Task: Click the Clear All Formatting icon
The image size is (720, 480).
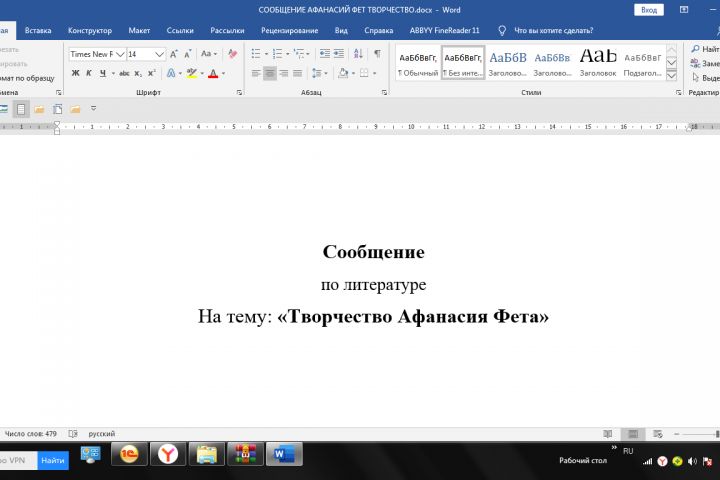Action: tap(232, 54)
